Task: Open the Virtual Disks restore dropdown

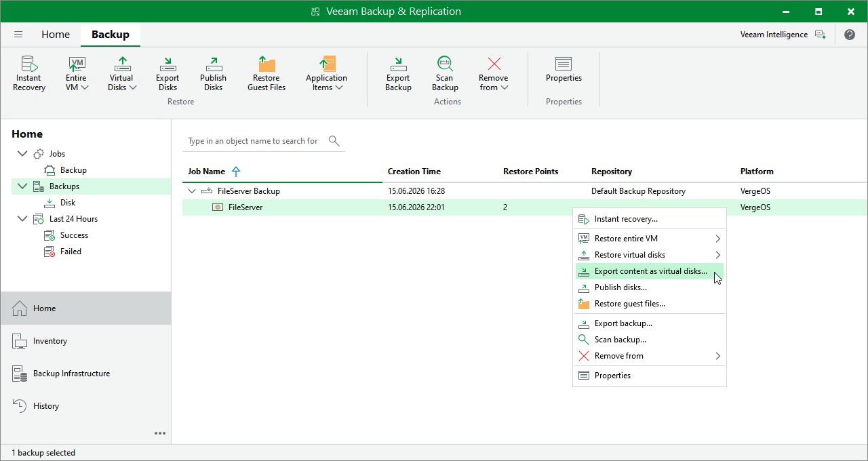Action: pyautogui.click(x=122, y=74)
